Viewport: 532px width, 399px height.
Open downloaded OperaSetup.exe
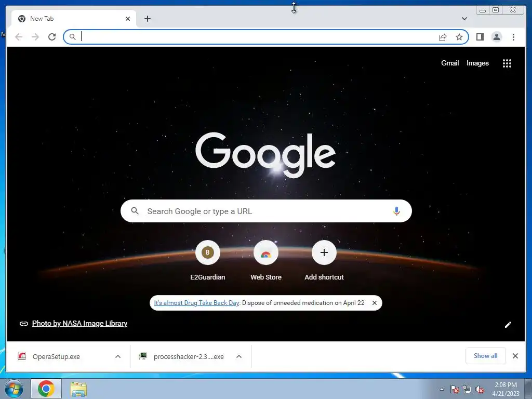click(56, 356)
